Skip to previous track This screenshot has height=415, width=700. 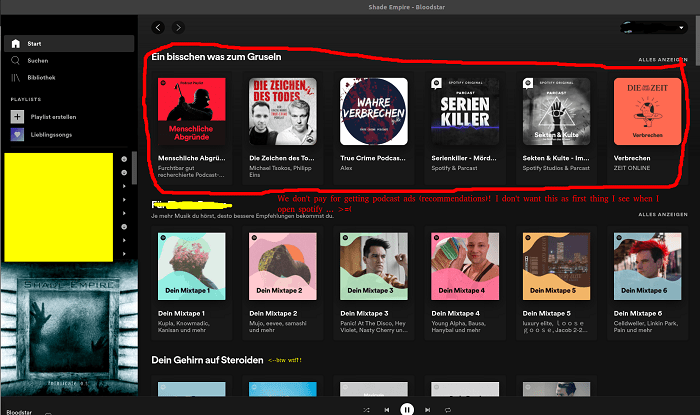pos(387,410)
